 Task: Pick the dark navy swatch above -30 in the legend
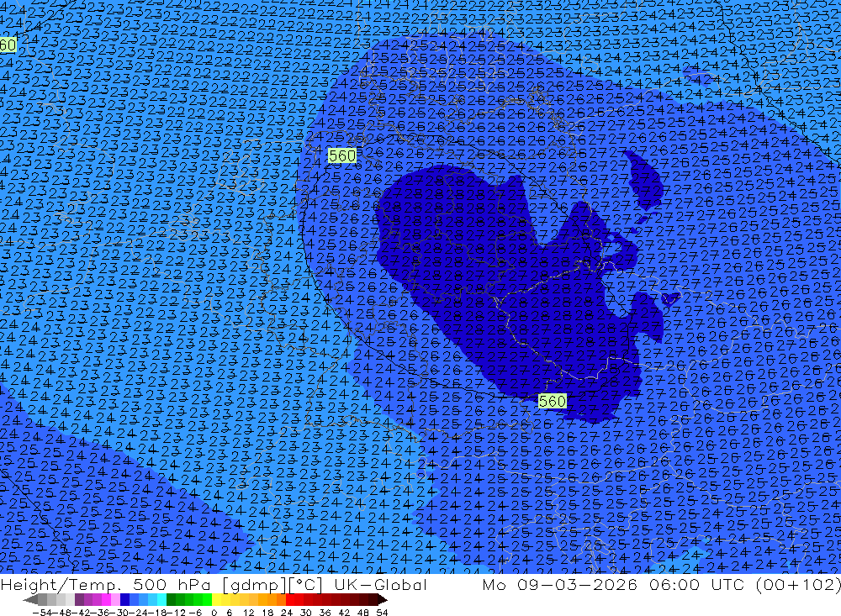125,600
